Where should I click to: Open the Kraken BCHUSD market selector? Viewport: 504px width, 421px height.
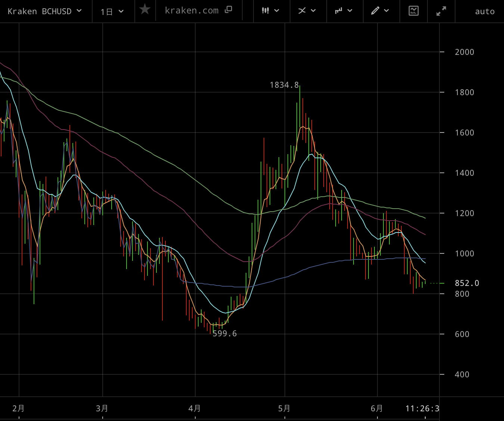click(x=45, y=11)
